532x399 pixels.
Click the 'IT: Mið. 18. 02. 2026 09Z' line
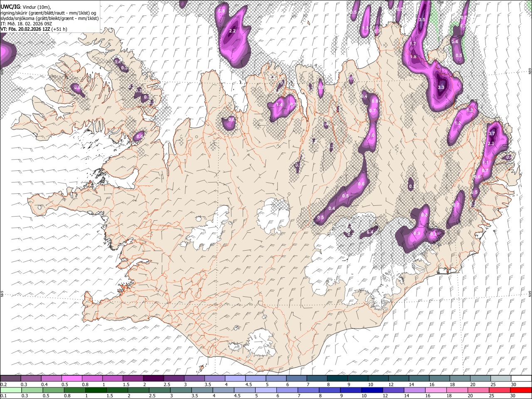(x=26, y=24)
